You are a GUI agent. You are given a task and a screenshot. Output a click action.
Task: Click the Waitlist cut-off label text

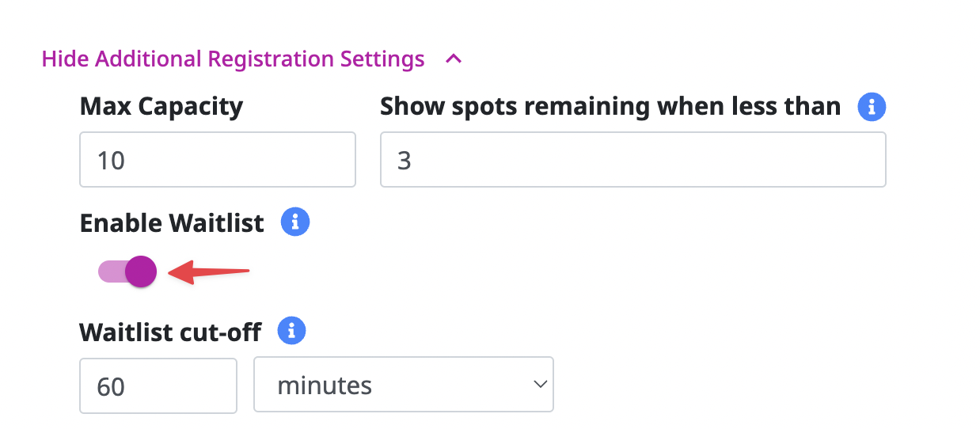pyautogui.click(x=170, y=331)
